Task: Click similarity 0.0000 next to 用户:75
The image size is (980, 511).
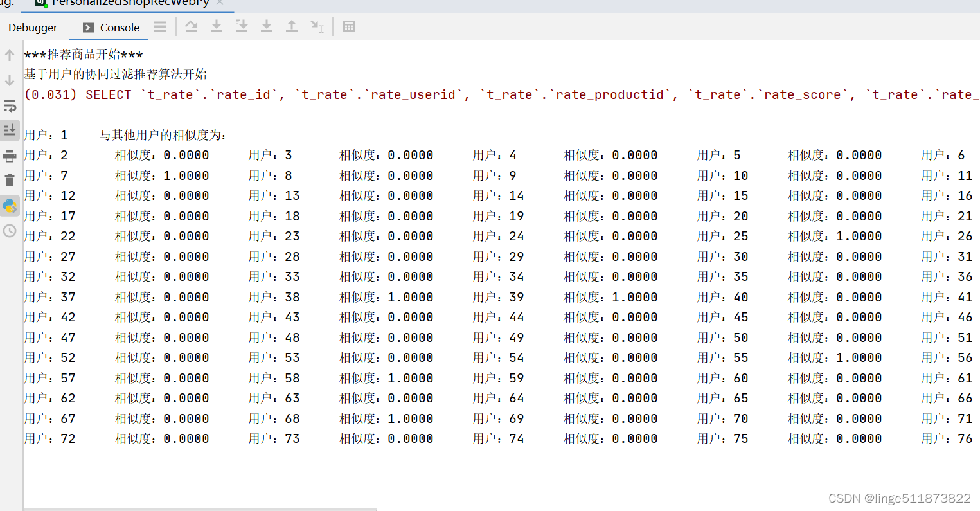Action: pos(859,438)
